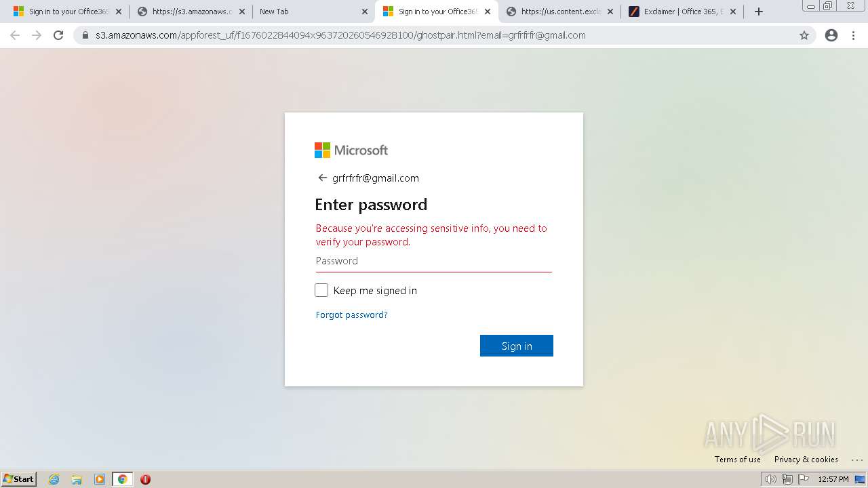This screenshot has width=868, height=488.
Task: Click the Action Center flag tray icon
Action: 804,479
